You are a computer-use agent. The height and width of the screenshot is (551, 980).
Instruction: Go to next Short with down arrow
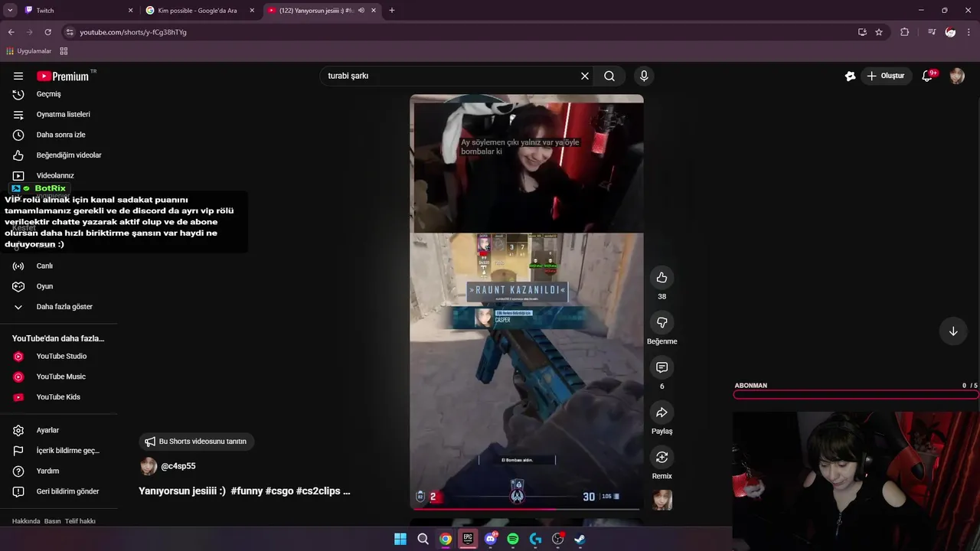(x=953, y=331)
